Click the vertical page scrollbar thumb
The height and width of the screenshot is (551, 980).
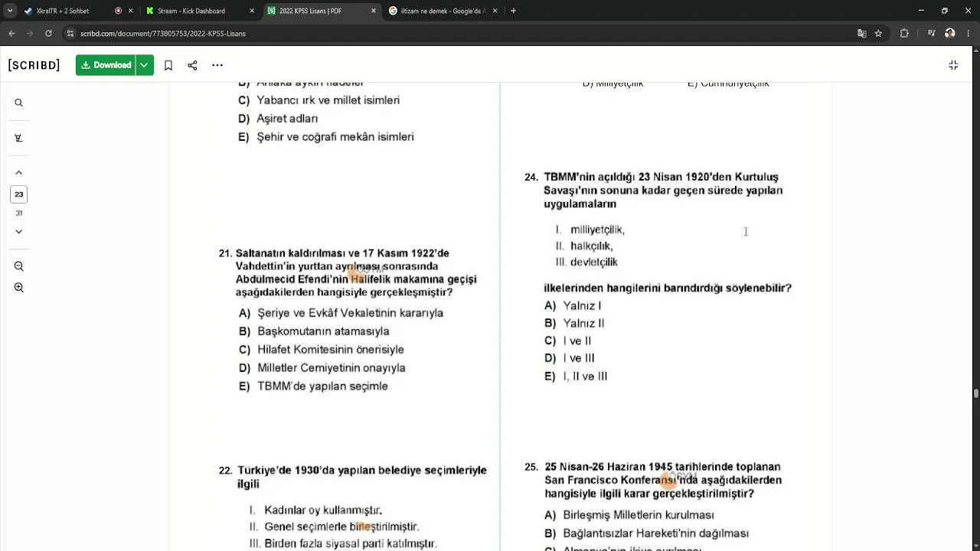975,393
